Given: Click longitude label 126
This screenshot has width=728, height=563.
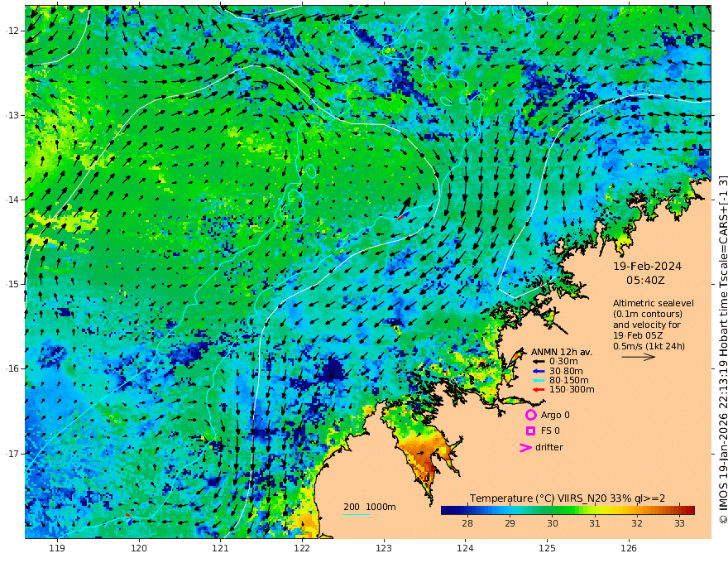Looking at the screenshot, I should [629, 548].
